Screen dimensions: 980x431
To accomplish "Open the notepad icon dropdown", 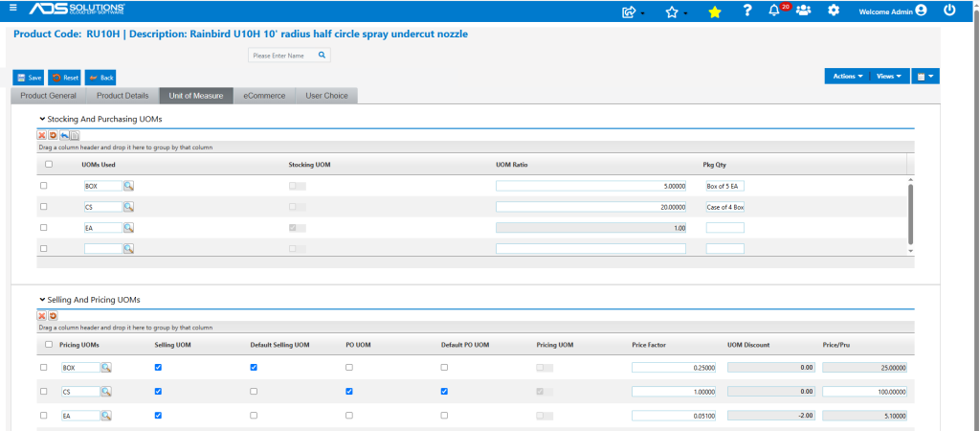I will tap(925, 77).
